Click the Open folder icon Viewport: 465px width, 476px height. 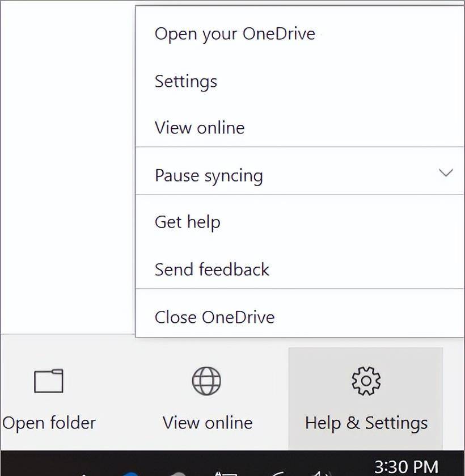pyautogui.click(x=48, y=381)
